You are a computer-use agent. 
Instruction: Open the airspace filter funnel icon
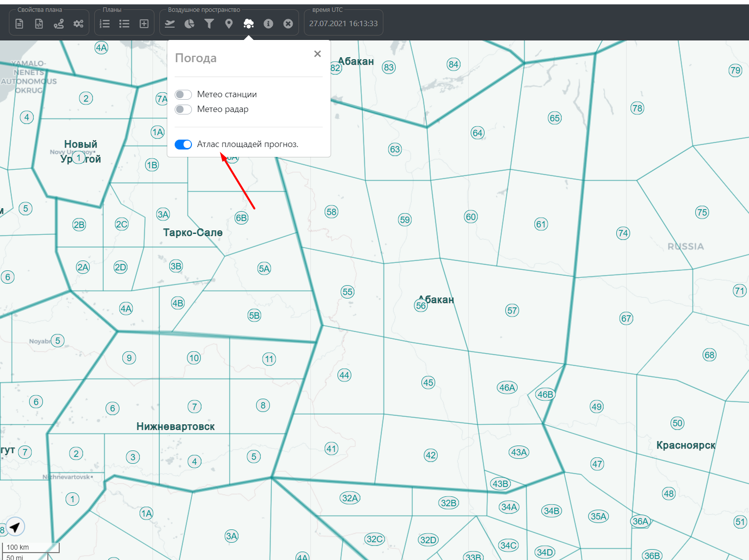pos(209,24)
